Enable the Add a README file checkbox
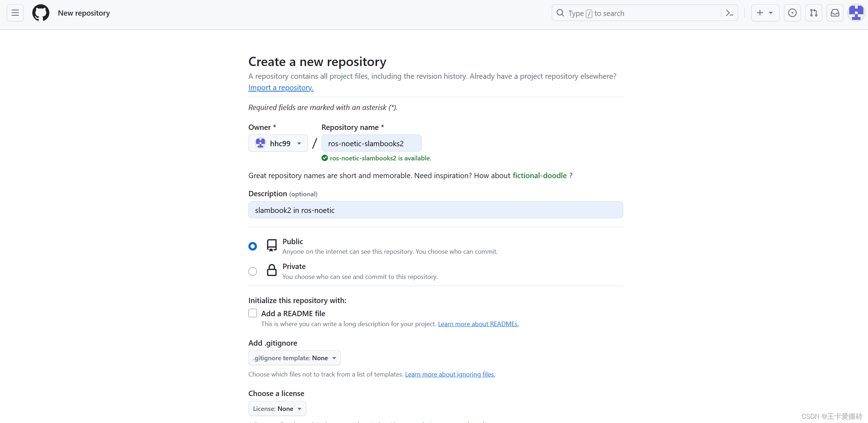868x423 pixels. pos(252,313)
